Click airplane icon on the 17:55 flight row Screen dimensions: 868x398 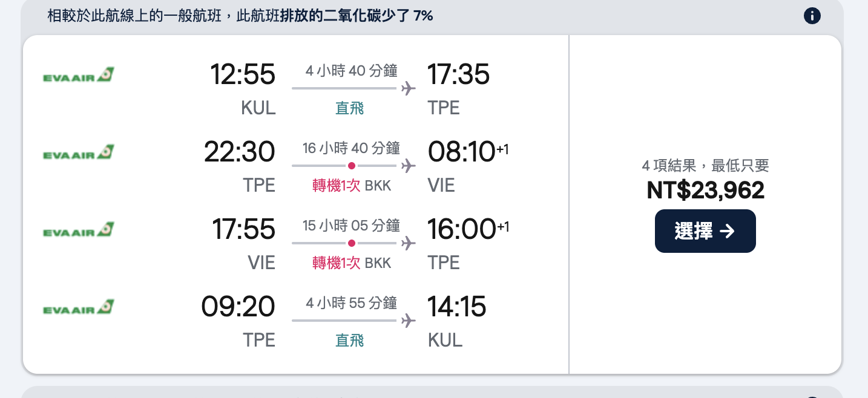[x=409, y=243]
